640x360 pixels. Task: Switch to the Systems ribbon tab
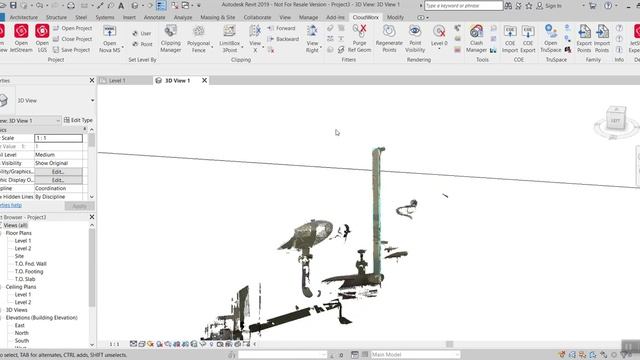pyautogui.click(x=105, y=18)
